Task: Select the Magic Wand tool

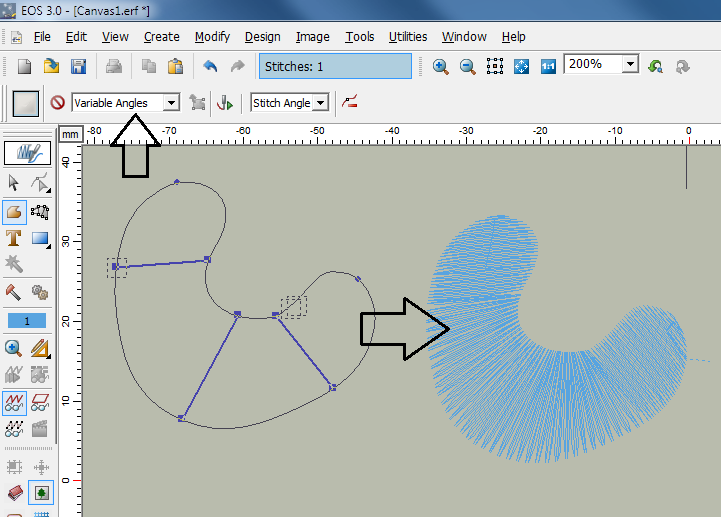Action: 13,264
